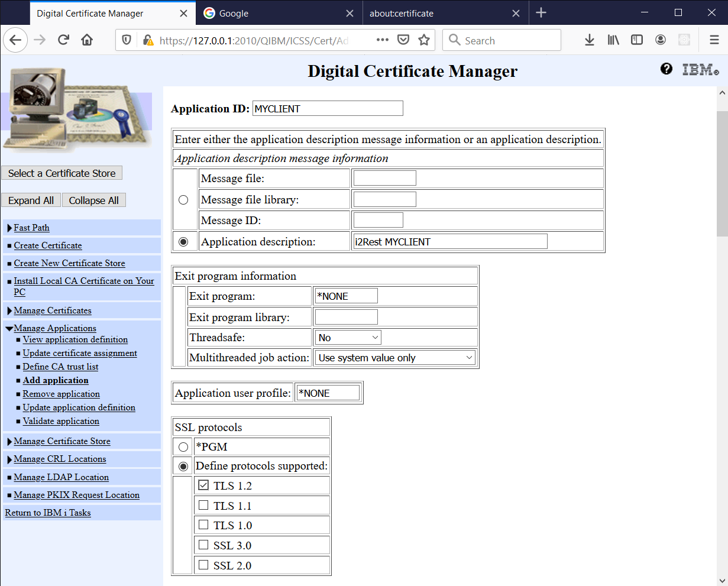Open the Remove application link

tap(61, 394)
